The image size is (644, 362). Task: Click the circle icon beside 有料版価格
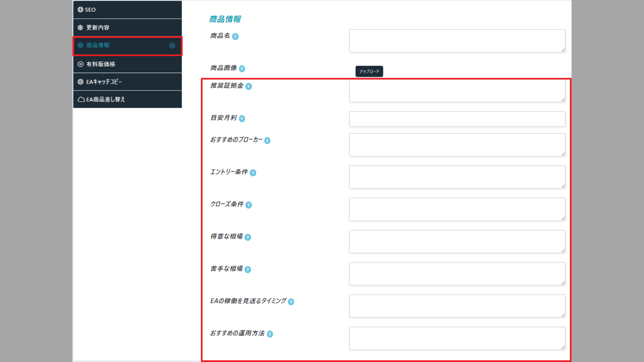(x=80, y=64)
